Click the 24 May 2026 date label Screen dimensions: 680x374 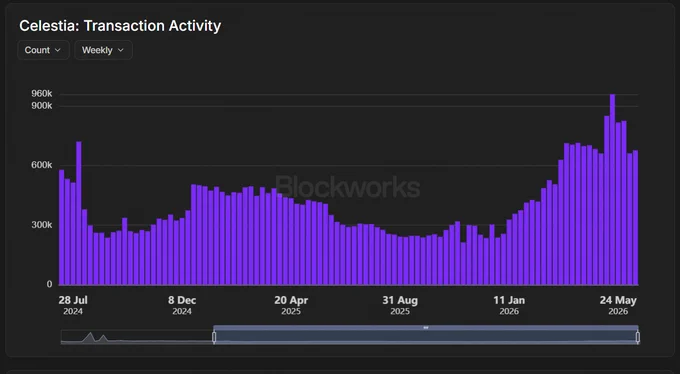coord(618,305)
